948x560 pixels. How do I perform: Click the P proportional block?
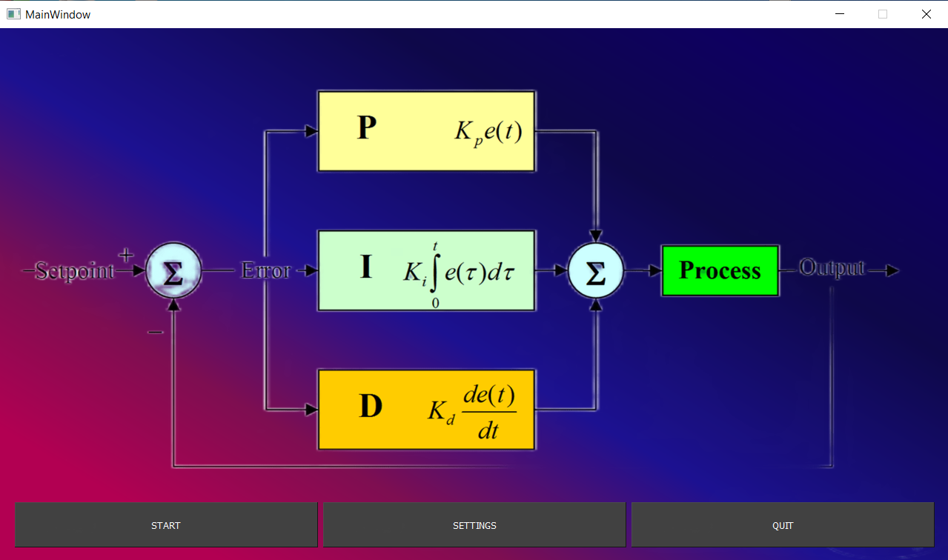426,130
